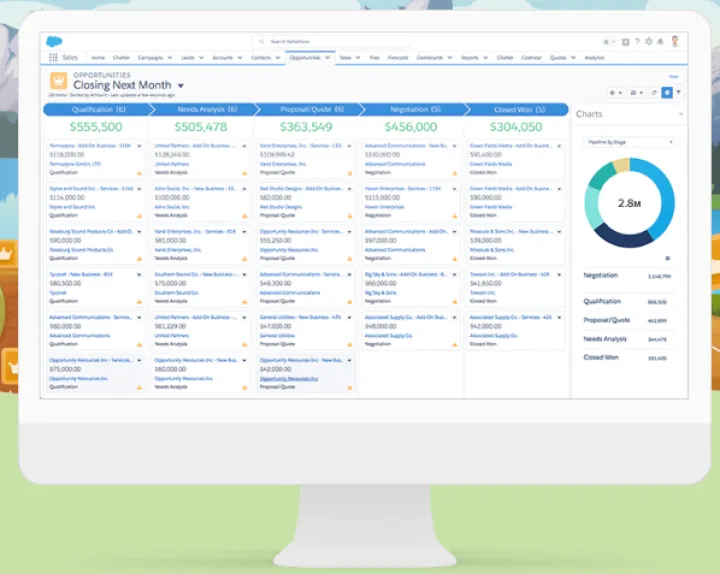Screen dimensions: 720x574
Task: Go to the Home tab
Action: tap(97, 58)
